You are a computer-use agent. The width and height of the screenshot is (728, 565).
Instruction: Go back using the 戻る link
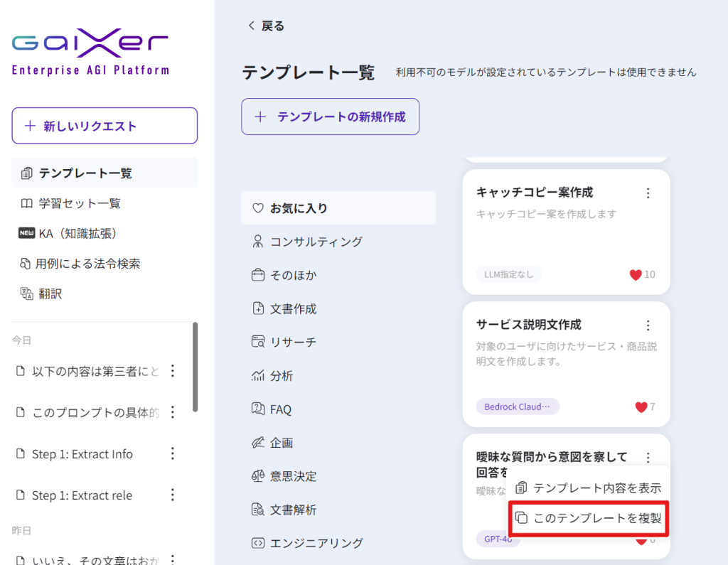point(266,26)
